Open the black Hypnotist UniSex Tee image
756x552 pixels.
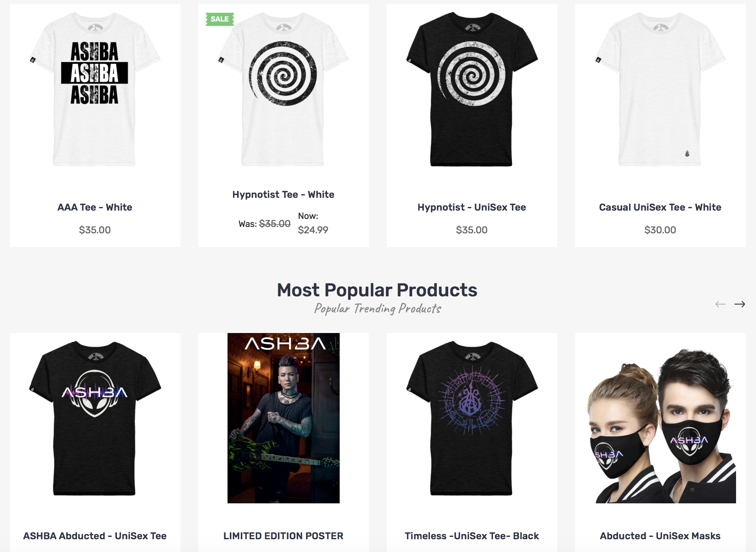click(472, 89)
